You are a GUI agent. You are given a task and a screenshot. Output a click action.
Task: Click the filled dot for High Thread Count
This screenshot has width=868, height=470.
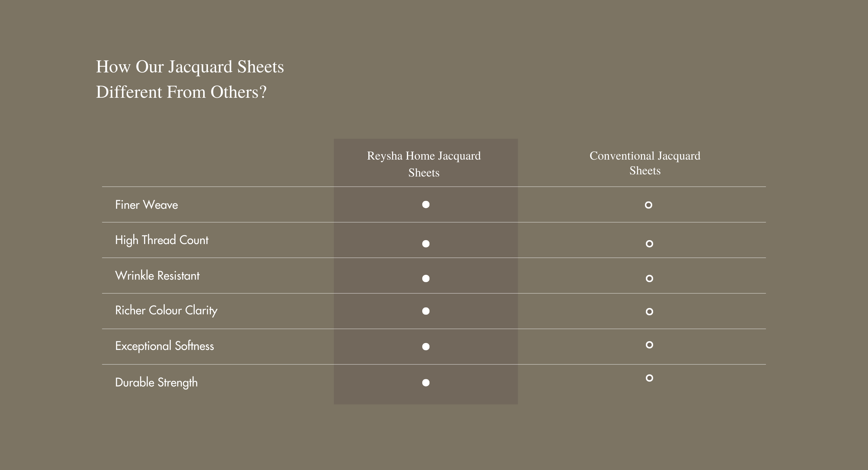[426, 244]
